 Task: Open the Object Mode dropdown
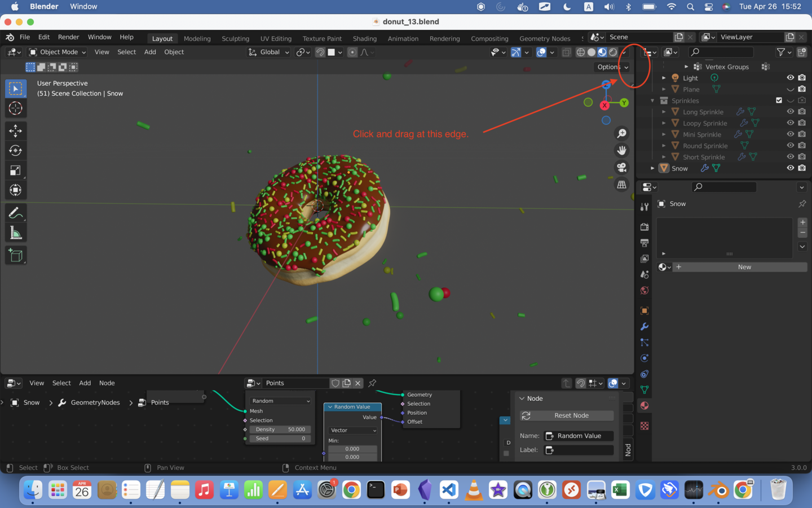pos(58,52)
